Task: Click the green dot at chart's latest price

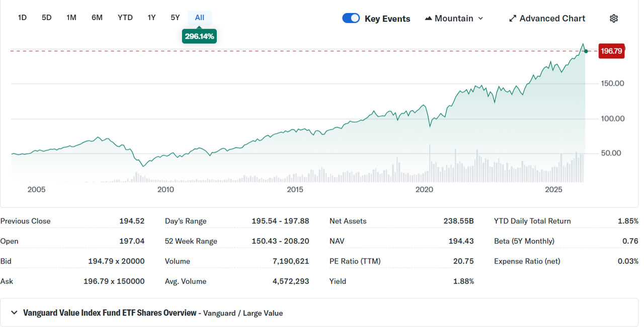Action: pyautogui.click(x=586, y=51)
